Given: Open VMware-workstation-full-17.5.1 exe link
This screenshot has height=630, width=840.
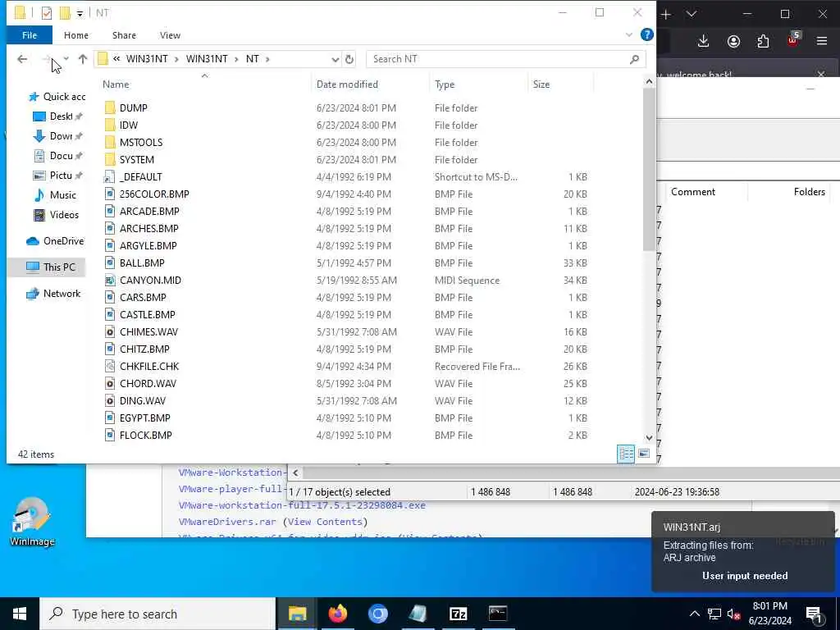Looking at the screenshot, I should tap(302, 505).
